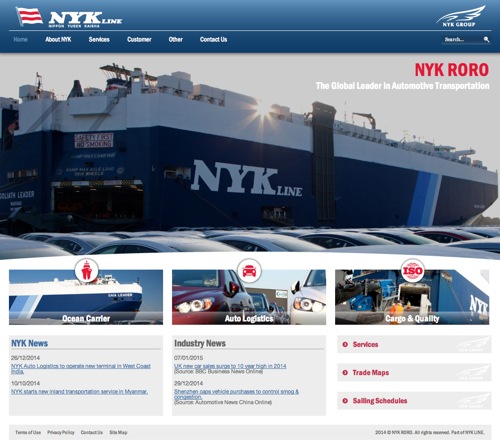Click the NYK Group wing logo
The width and height of the screenshot is (500, 448).
pyautogui.click(x=461, y=16)
